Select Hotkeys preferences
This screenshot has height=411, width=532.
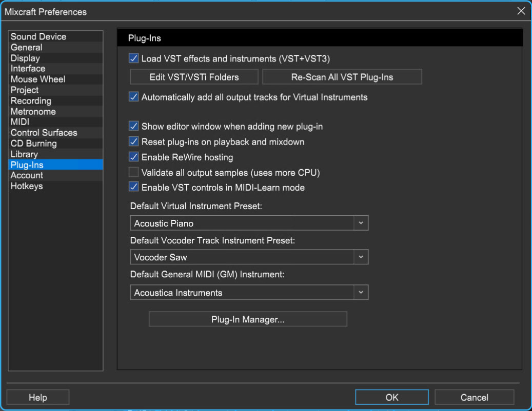pos(55,186)
